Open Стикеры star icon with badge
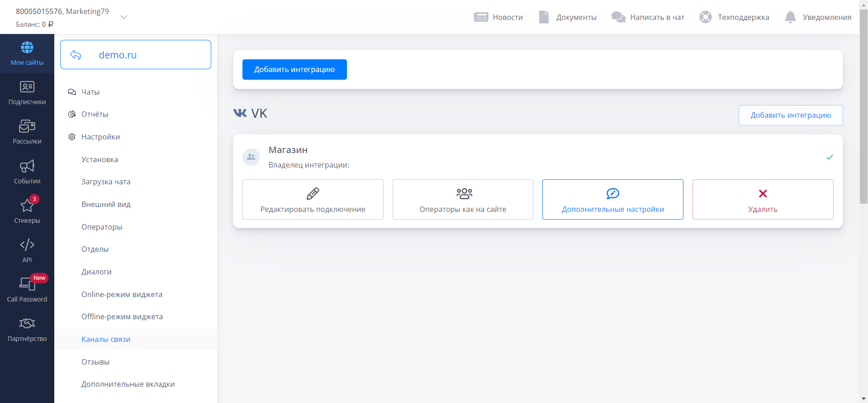Viewport: 868px width, 403px height. [x=27, y=206]
